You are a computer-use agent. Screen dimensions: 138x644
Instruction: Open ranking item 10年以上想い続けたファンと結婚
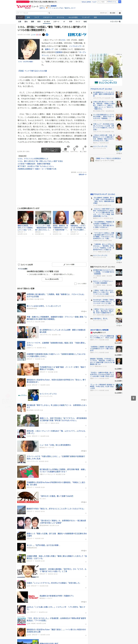tap(104, 106)
